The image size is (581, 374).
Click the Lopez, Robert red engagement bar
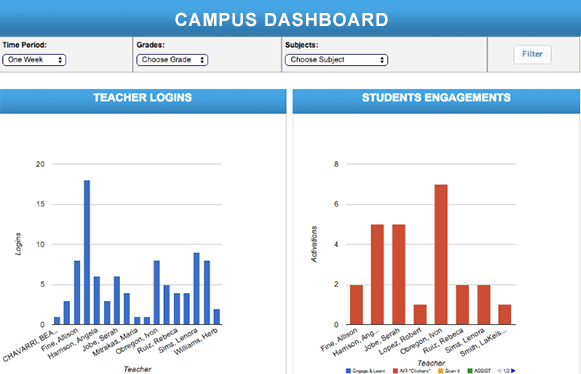click(x=420, y=315)
